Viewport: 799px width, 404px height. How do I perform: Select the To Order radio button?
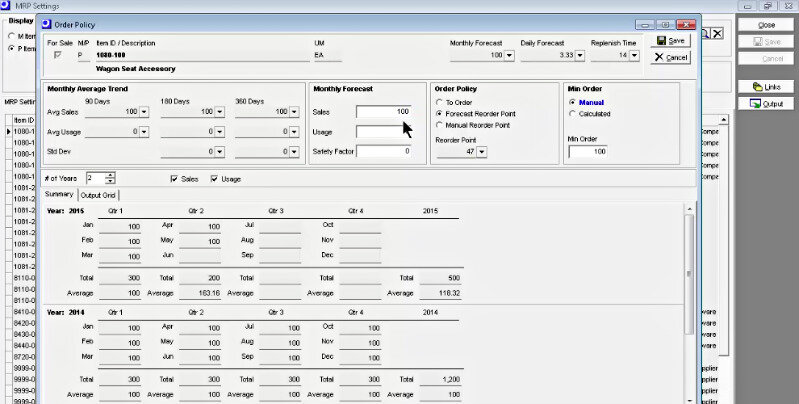[x=439, y=102]
